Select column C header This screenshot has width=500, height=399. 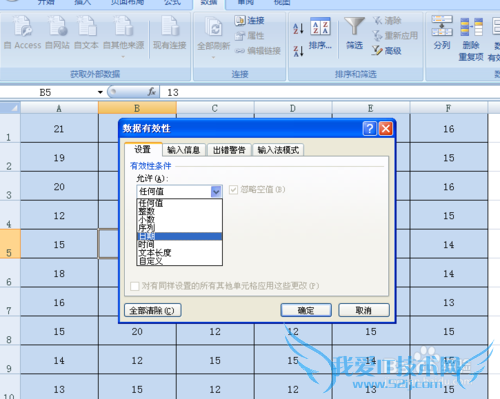click(x=215, y=108)
